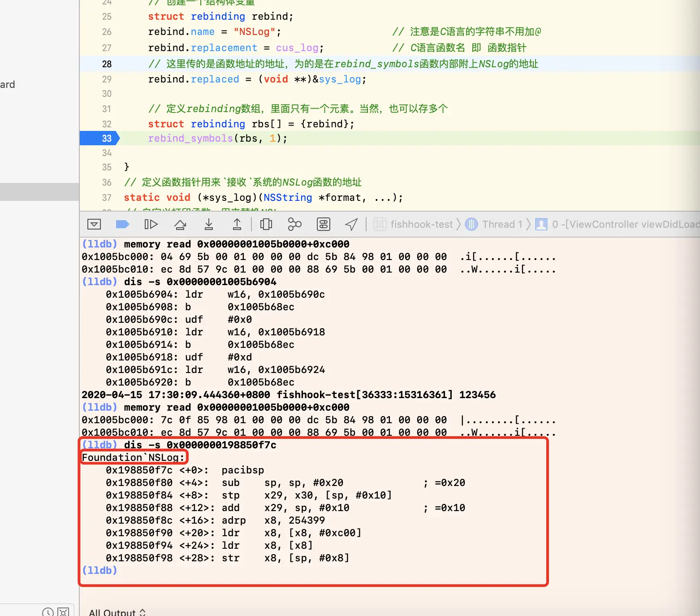Click rebind.replaced on line 29
Screen dimensions: 700x616
tap(194, 79)
